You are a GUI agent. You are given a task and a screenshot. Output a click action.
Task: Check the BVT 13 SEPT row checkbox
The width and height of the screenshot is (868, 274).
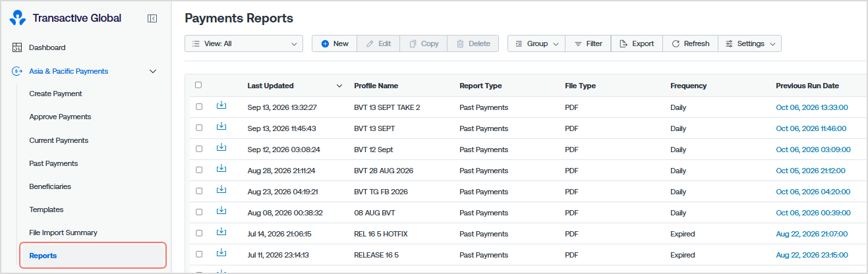[x=199, y=128]
